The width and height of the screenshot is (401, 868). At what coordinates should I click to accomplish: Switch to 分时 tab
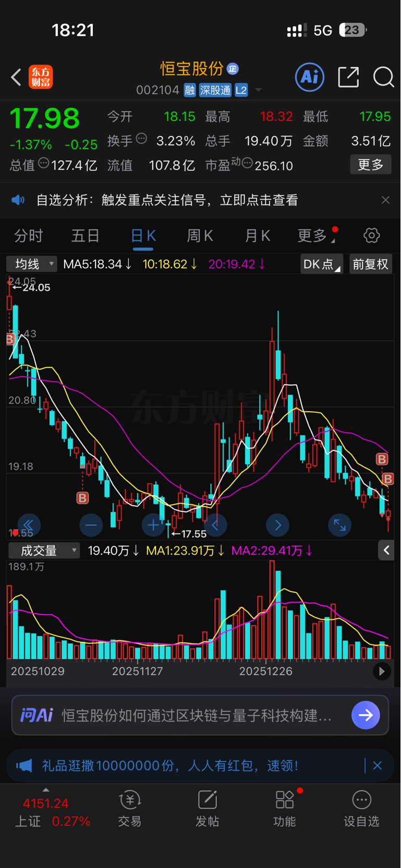(x=28, y=236)
